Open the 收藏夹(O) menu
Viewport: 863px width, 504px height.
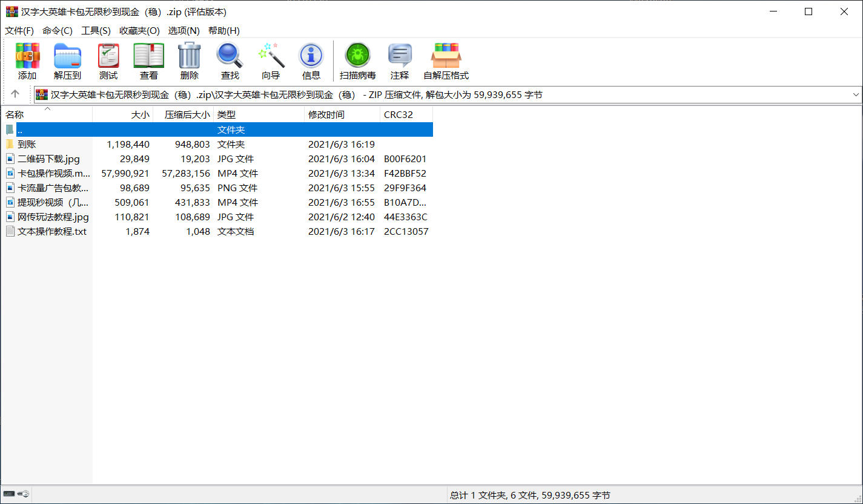pyautogui.click(x=139, y=31)
